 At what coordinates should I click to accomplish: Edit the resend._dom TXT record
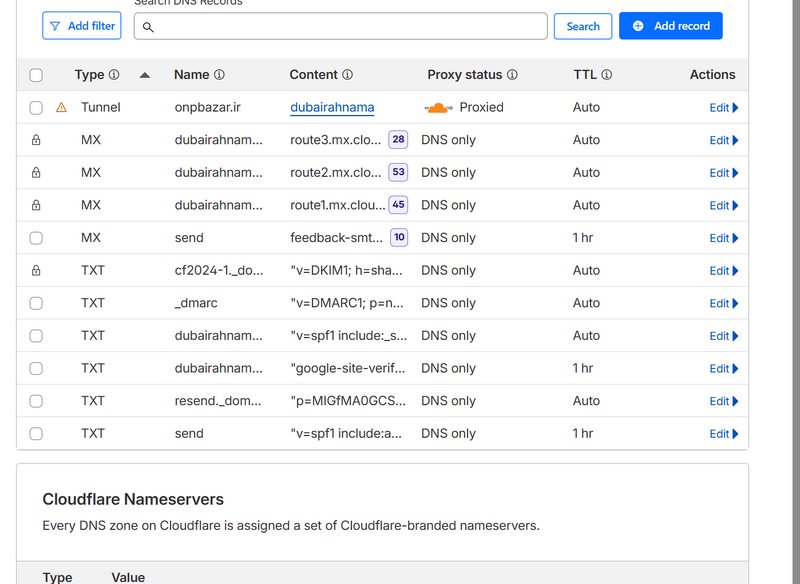coord(723,401)
